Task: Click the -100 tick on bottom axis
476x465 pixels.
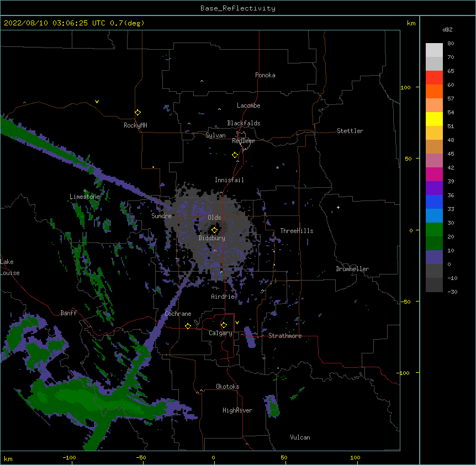Action: click(x=69, y=457)
